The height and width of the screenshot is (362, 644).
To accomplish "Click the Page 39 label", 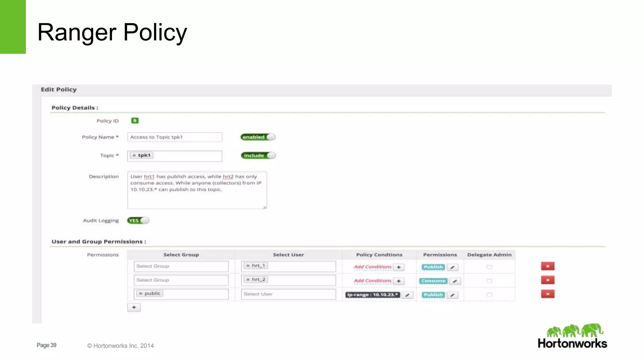I will [47, 345].
